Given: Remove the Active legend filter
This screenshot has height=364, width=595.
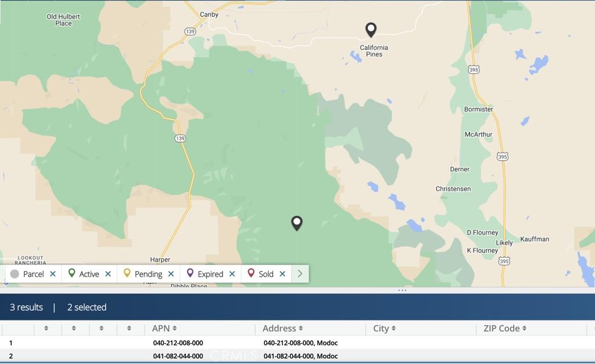Looking at the screenshot, I should pos(108,274).
